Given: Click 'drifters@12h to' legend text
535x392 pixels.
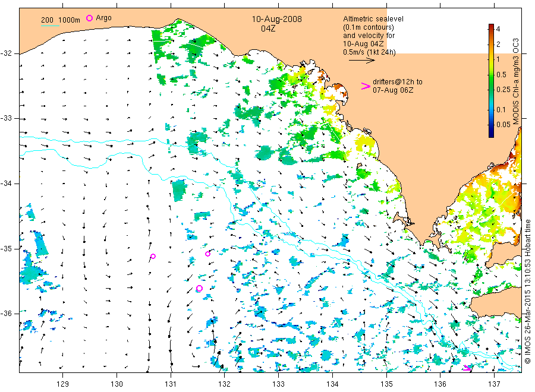Looking at the screenshot, I should tap(398, 82).
